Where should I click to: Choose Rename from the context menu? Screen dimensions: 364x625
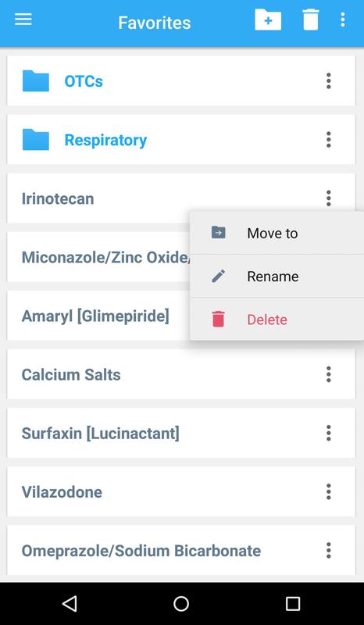[277, 276]
